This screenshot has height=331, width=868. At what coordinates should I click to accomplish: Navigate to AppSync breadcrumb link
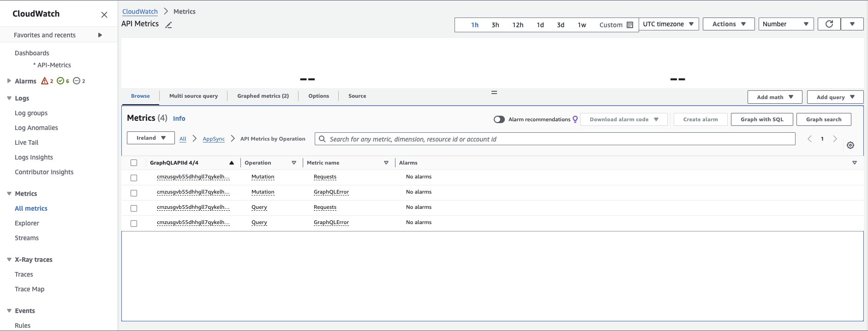tap(214, 139)
